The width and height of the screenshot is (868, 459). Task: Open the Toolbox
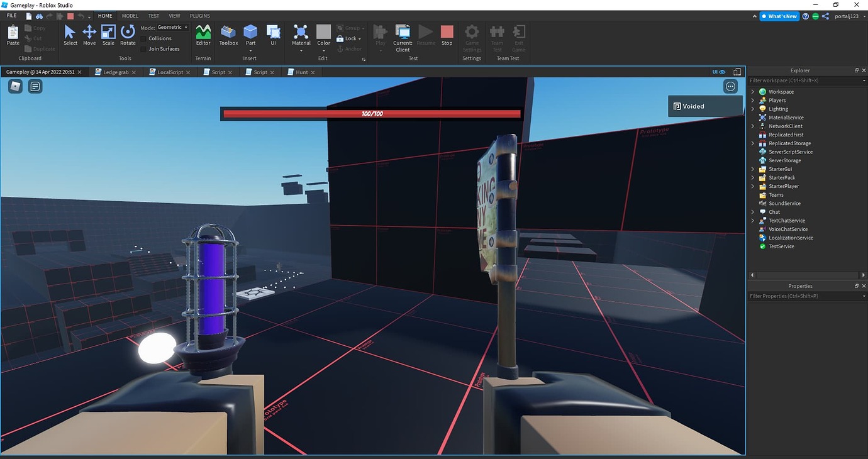(228, 35)
